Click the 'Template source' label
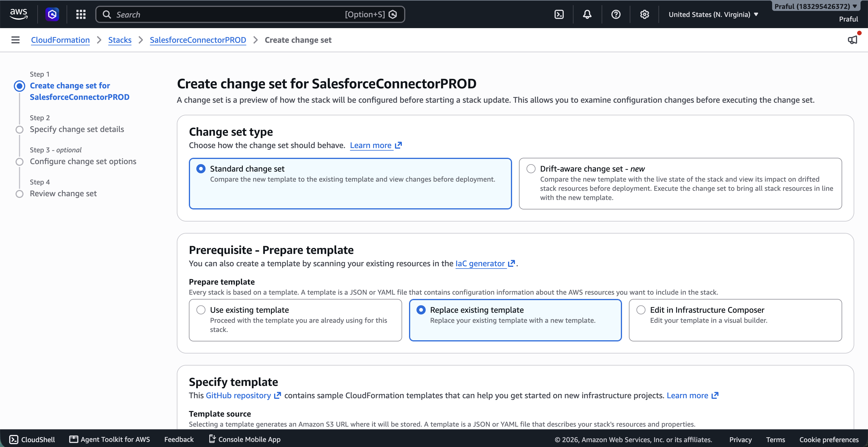The image size is (868, 447). (220, 414)
